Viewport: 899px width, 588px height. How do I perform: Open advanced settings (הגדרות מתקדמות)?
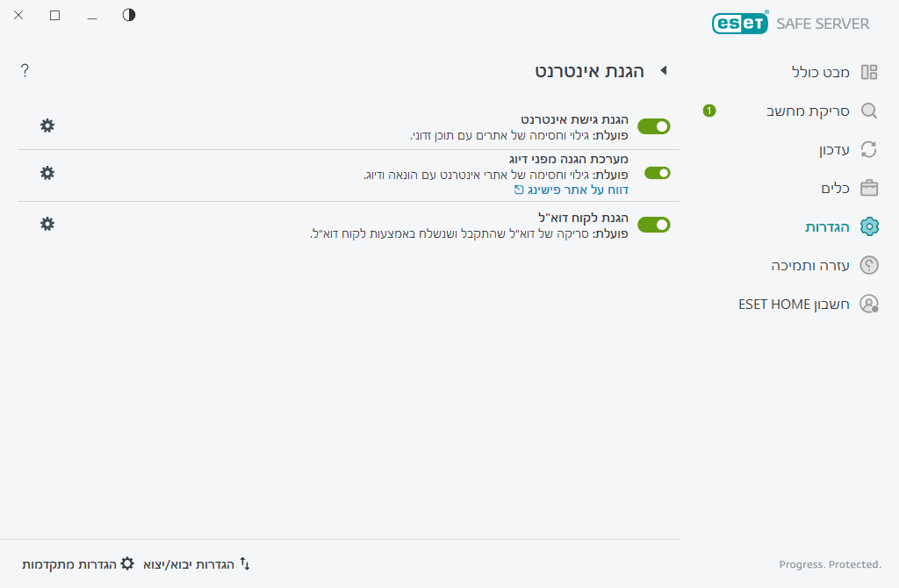78,563
